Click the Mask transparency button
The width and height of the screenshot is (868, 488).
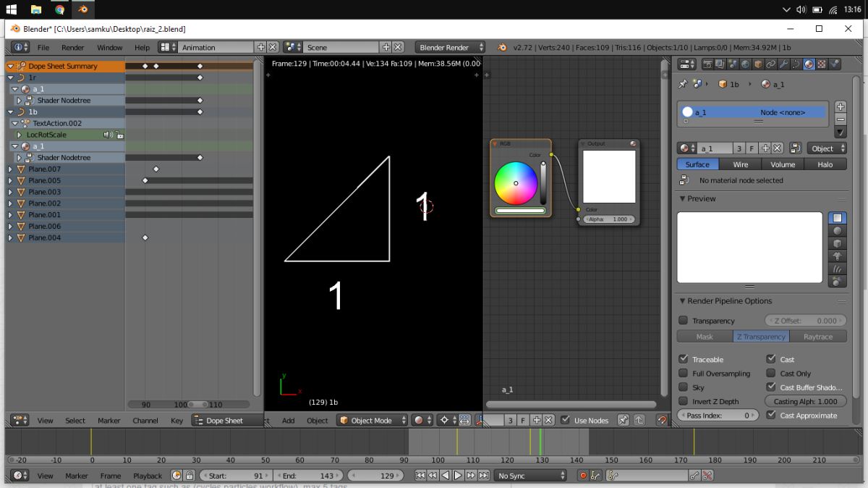(705, 337)
